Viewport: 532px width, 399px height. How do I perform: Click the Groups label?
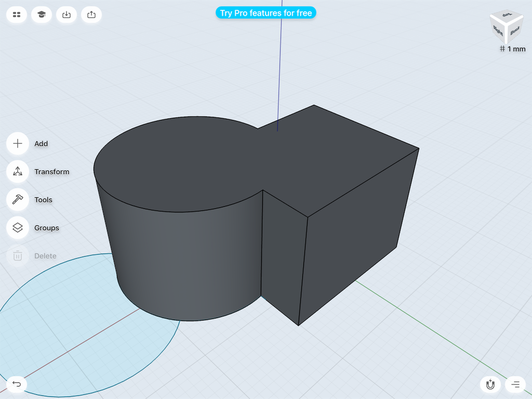click(47, 228)
